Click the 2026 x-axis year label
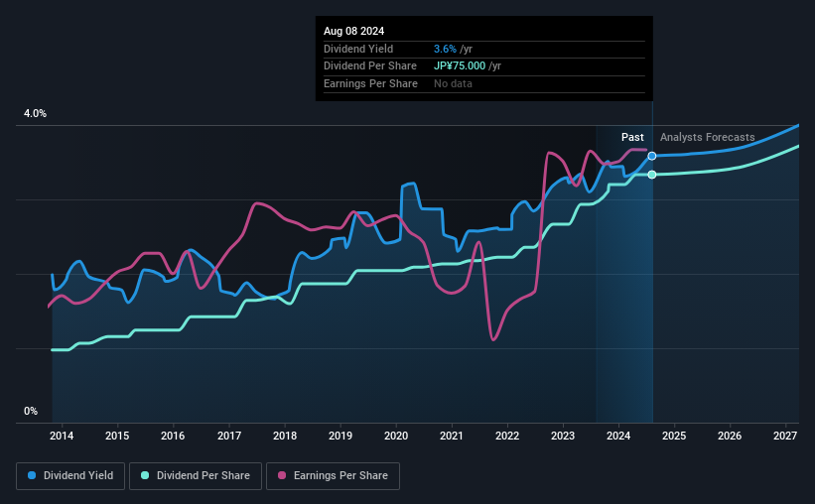This screenshot has height=504, width=815. (x=730, y=436)
